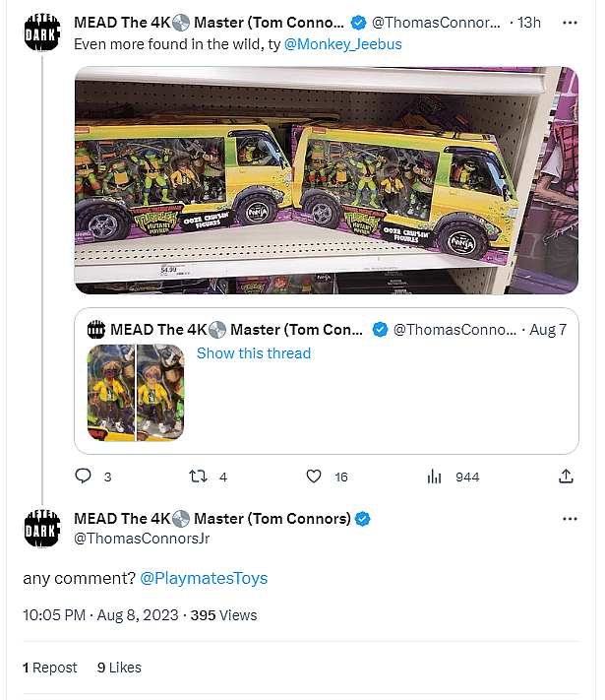605x700 pixels.
Task: Share the top tweet
Action: pos(566,477)
